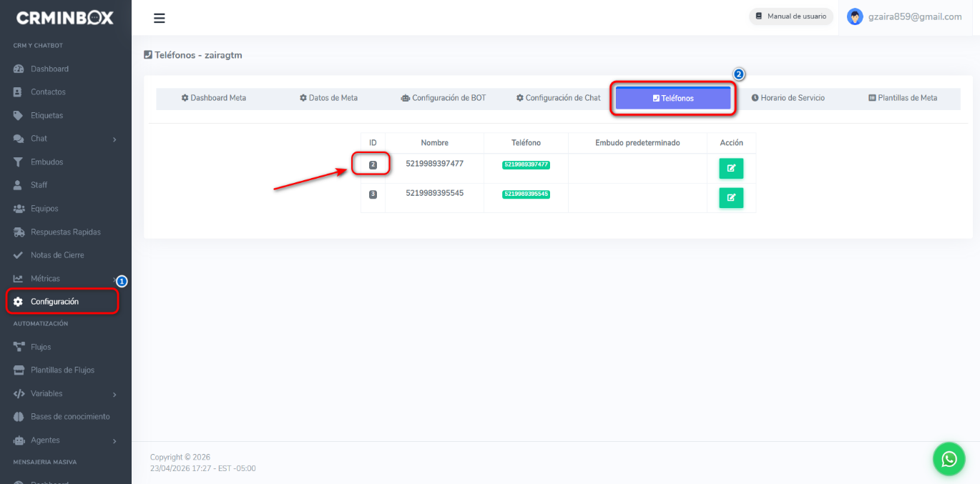Click the CRMINBOX logo
The image size is (980, 484).
pos(65,18)
